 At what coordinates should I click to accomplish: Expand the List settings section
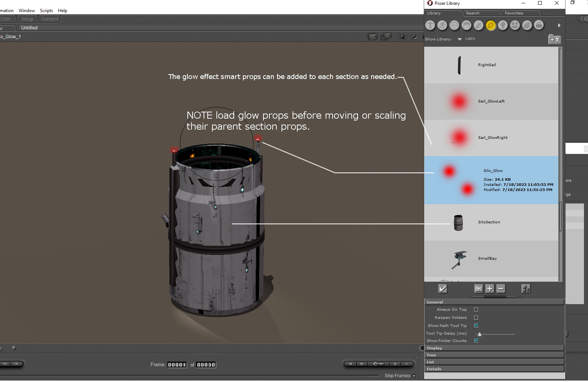(494, 362)
